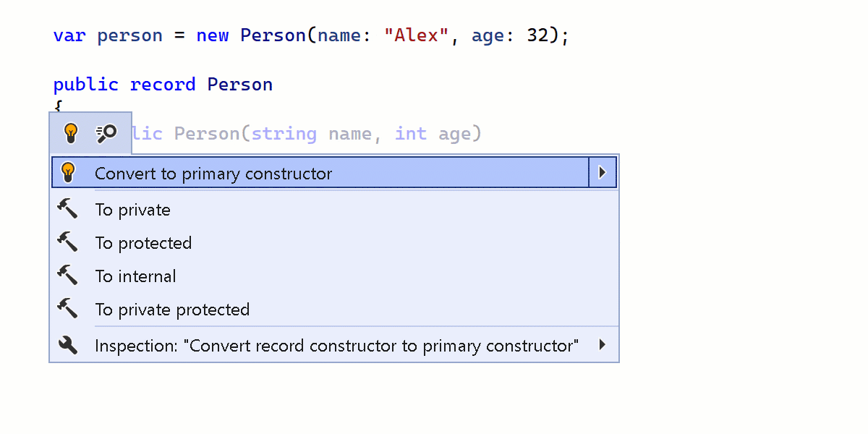Expand submenu arrow for Convert to primary constructor

603,173
